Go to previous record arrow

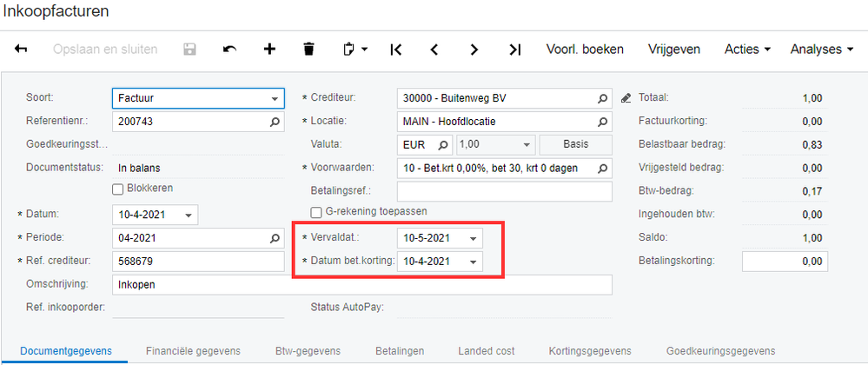point(434,50)
